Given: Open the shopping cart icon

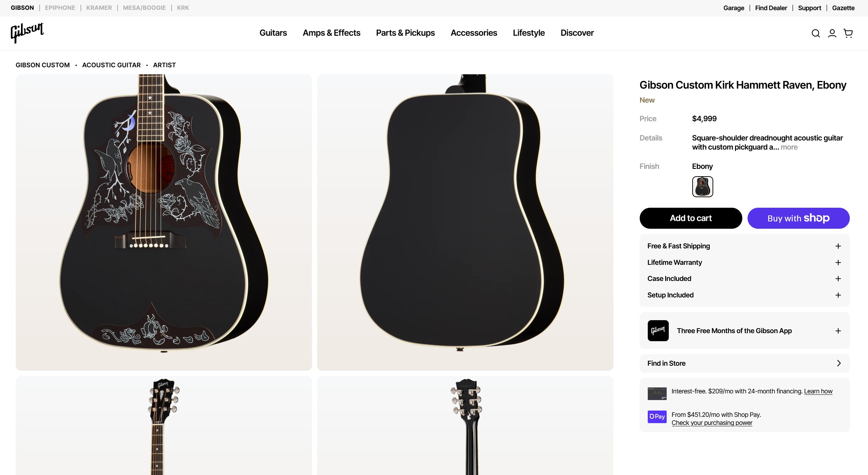Looking at the screenshot, I should click(848, 33).
